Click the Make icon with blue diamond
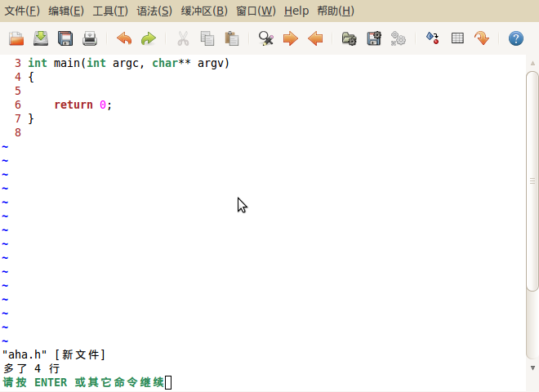This screenshot has width=539, height=392. click(433, 38)
